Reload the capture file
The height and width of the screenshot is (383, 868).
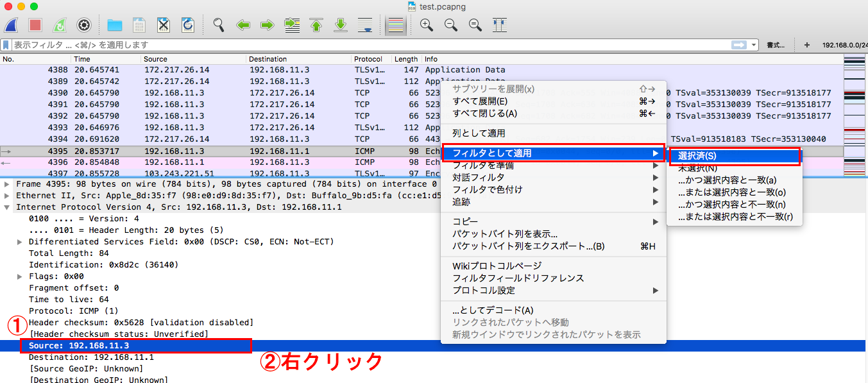(x=188, y=26)
